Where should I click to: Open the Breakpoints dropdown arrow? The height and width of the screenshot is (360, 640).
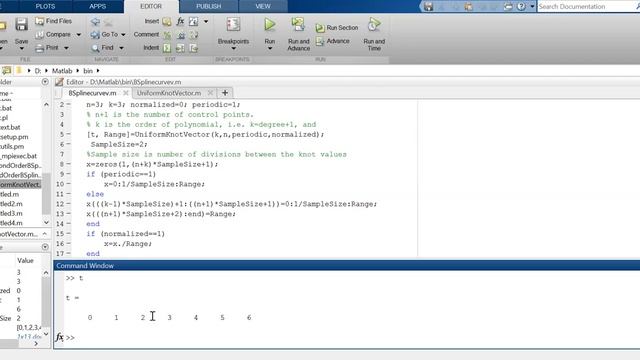233,49
